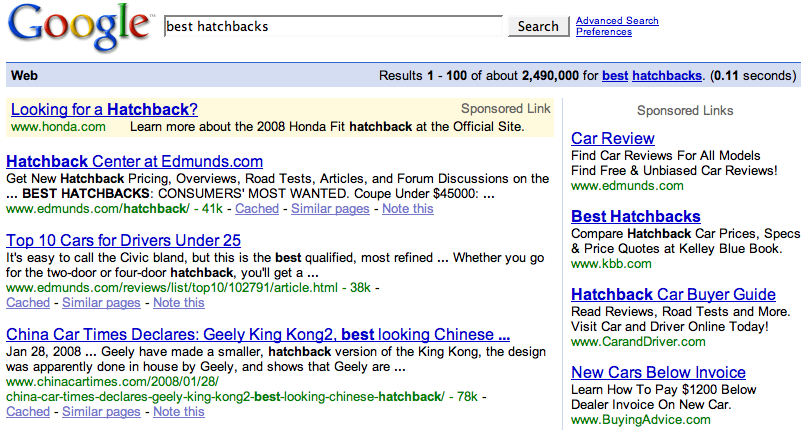The height and width of the screenshot is (430, 803).
Task: Open 'Looking for a Hatchback?' sponsored link
Action: pos(104,109)
